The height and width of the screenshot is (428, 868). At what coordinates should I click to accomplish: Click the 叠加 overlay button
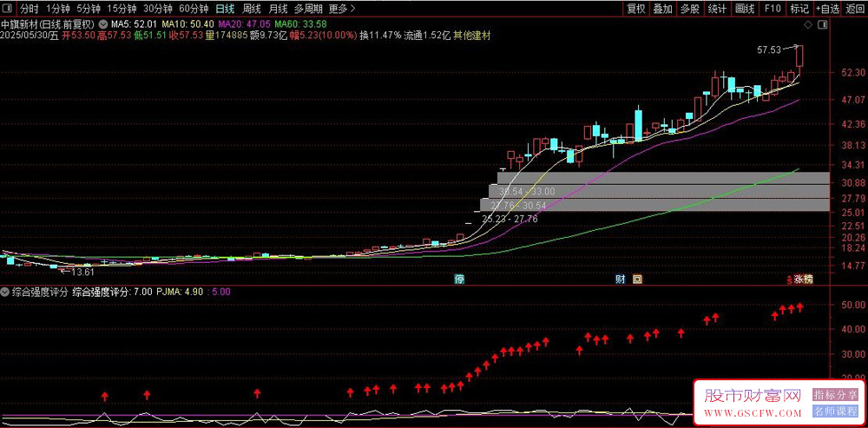click(662, 9)
